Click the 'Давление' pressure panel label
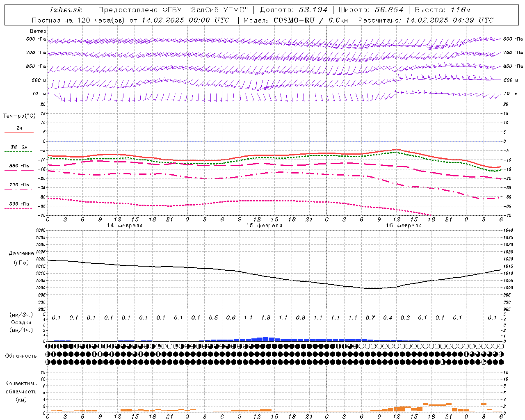This screenshot has width=525, height=420. pyautogui.click(x=21, y=253)
